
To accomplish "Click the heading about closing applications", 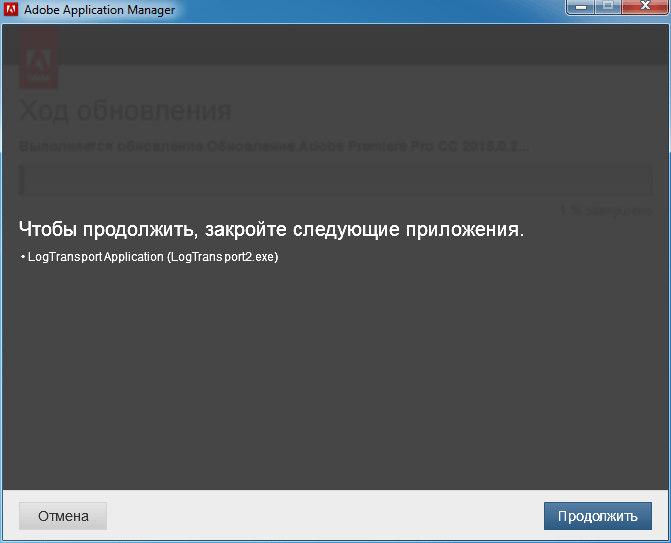I will click(x=271, y=230).
